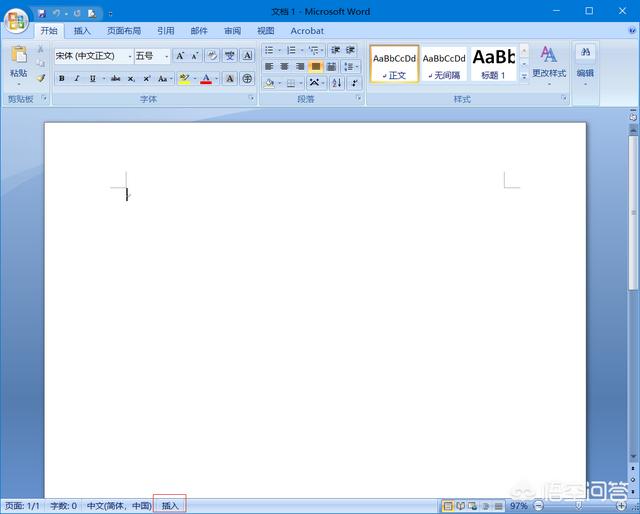This screenshot has width=640, height=514.
Task: Switch to the 开始 Home tab
Action: (x=49, y=31)
